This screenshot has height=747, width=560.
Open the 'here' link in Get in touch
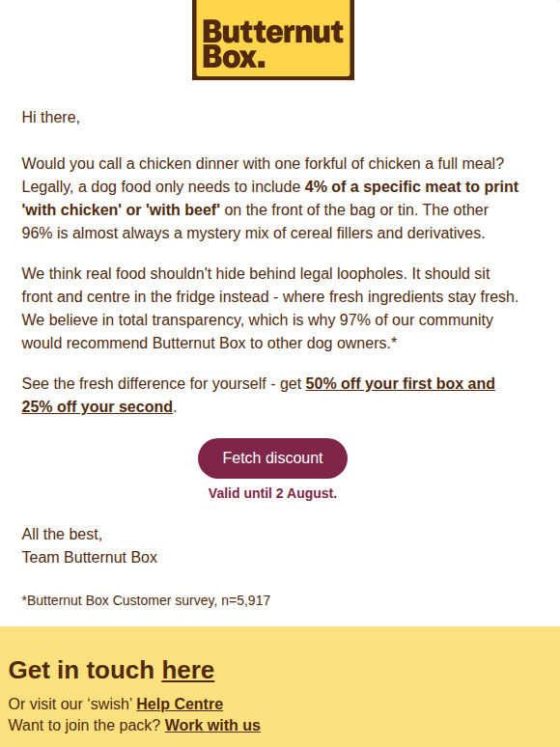point(187,671)
